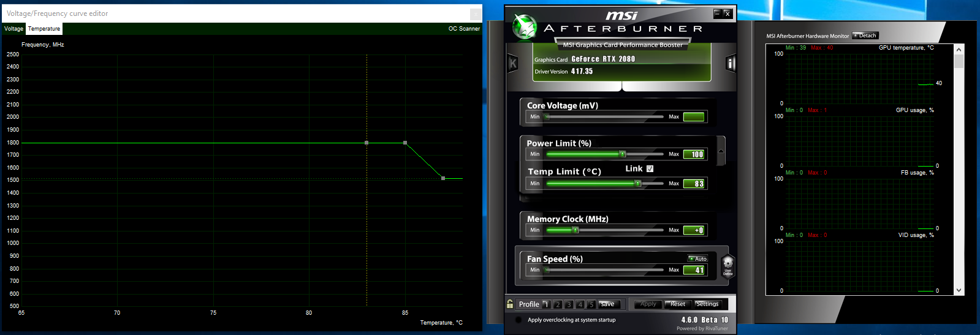Image resolution: width=980 pixels, height=335 pixels.
Task: Start the OC Scanner
Action: click(x=464, y=29)
